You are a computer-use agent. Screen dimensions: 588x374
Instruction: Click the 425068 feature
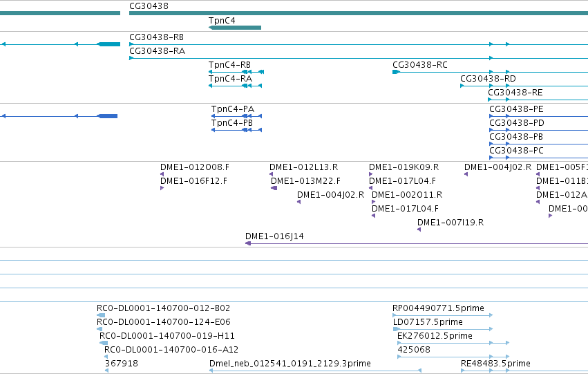453,357
